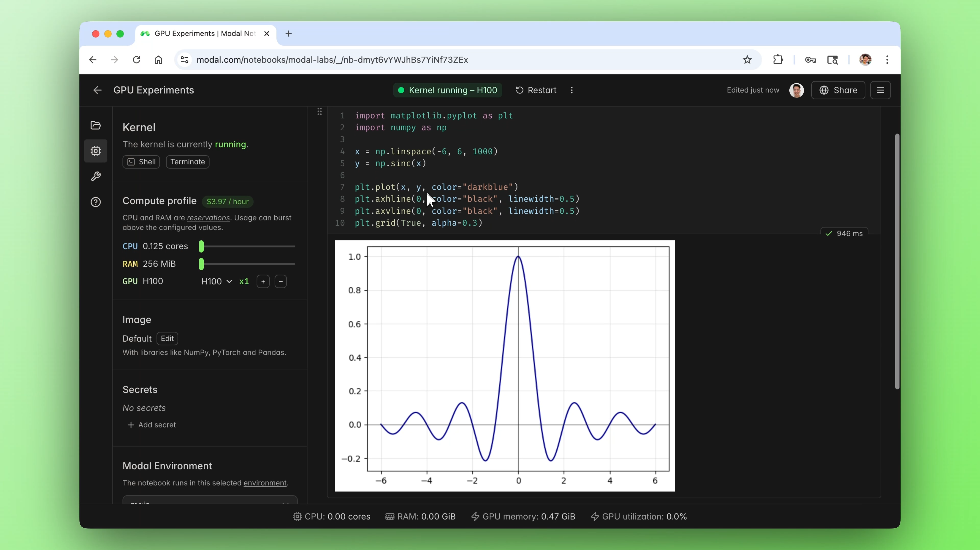Toggle the hamburger panel menu icon
The width and height of the screenshot is (980, 550).
[x=880, y=90]
